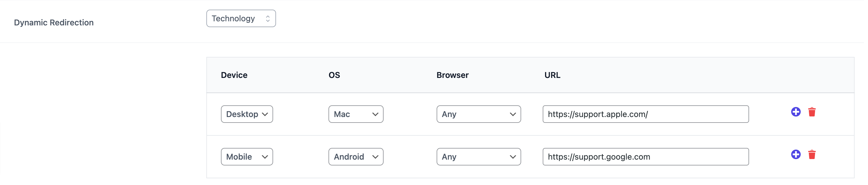This screenshot has width=868, height=185.
Task: Focus the support.google.com URL field
Action: tap(645, 157)
